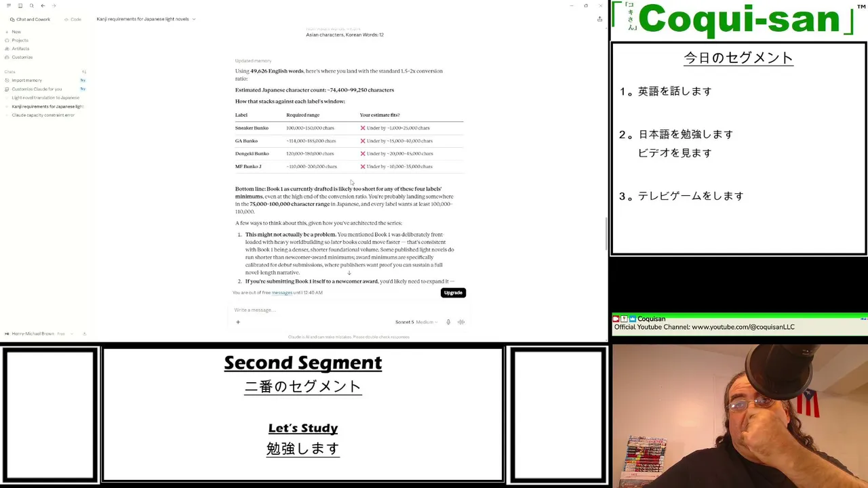The width and height of the screenshot is (868, 488).
Task: Click the Sneaker Bunko table row label
Action: (252, 128)
